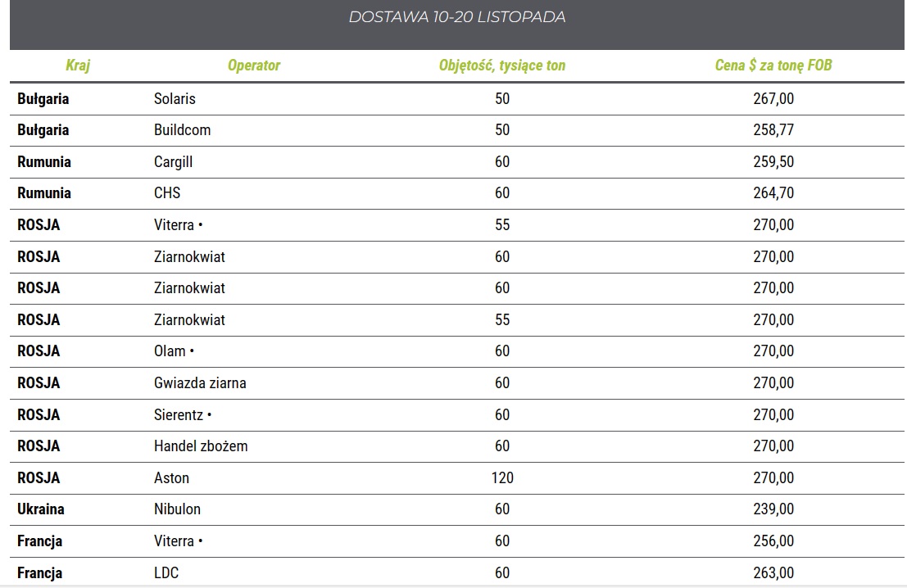Viewport: 907px width, 588px height.
Task: Select the operator name 'Cargill'
Action: (173, 162)
